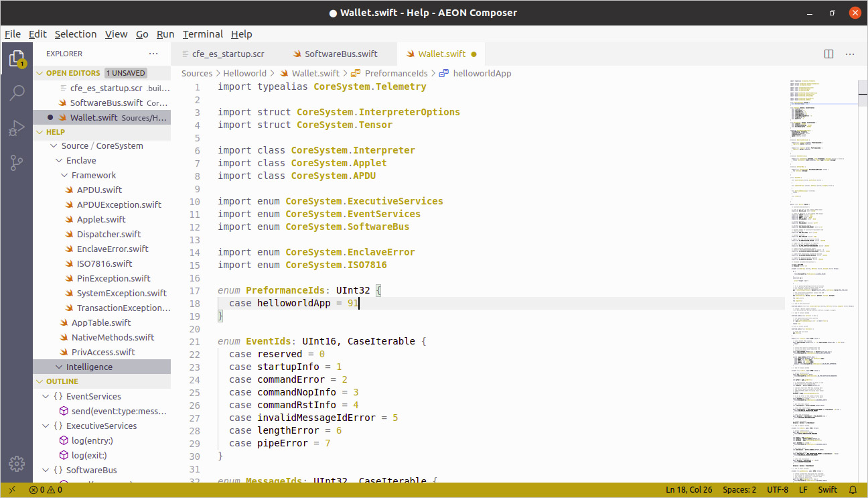868x498 pixels.
Task: Open the Explorer view in activity bar
Action: click(17, 59)
